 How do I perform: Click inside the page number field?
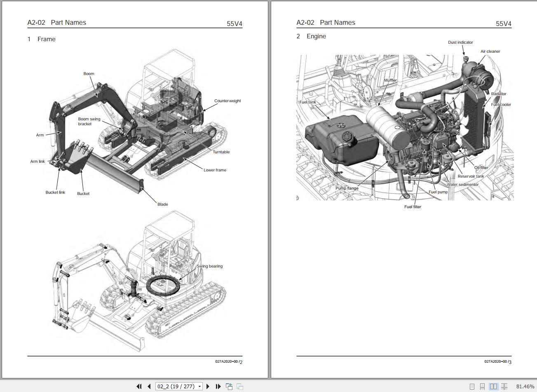(x=175, y=386)
